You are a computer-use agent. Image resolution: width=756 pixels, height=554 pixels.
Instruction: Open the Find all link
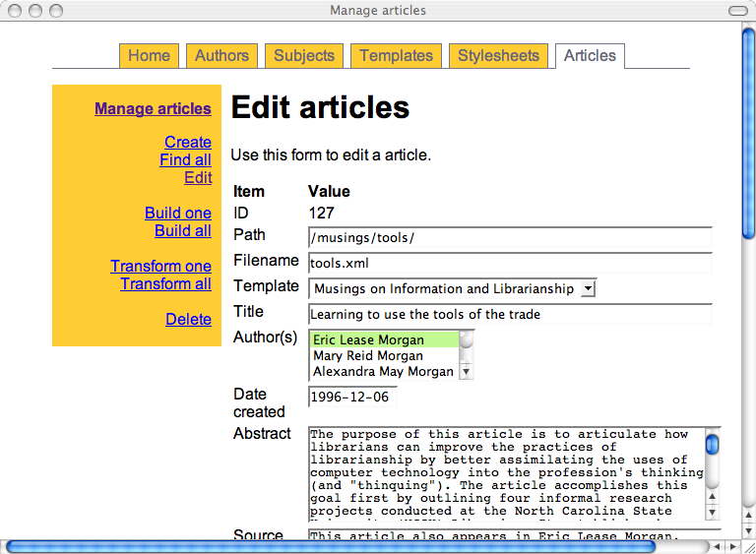[185, 160]
